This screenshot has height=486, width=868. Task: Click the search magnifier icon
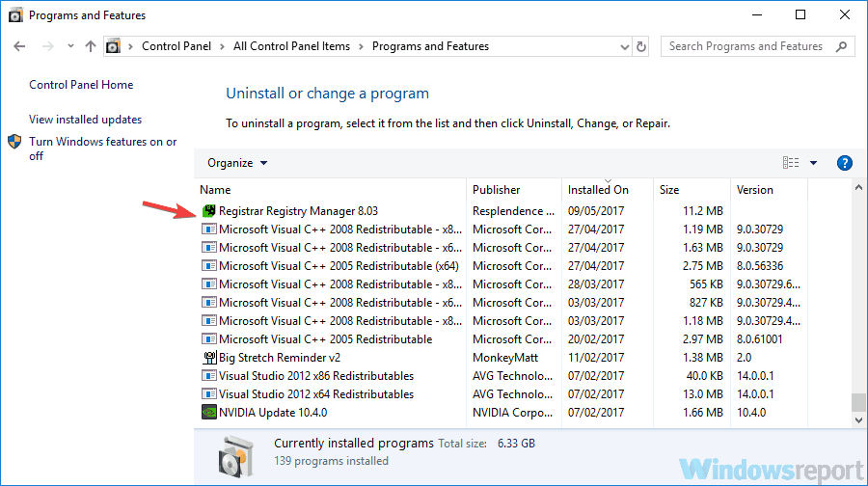[841, 46]
